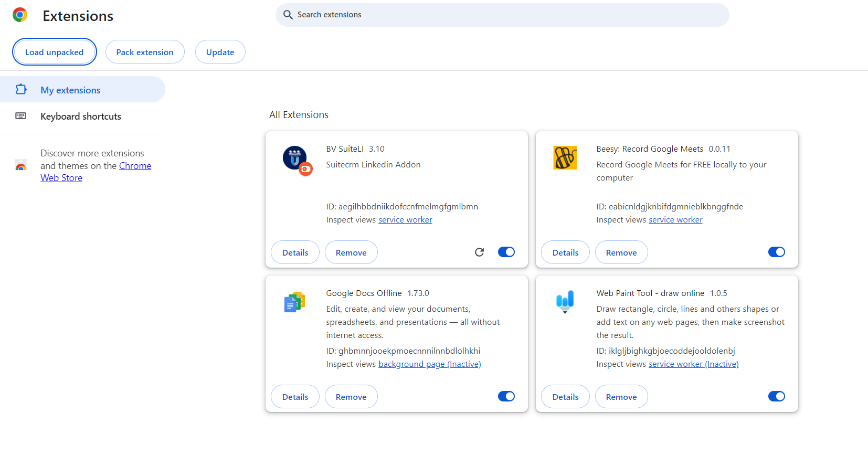868x455 pixels.
Task: Click the All Extensions heading
Action: pos(299,114)
